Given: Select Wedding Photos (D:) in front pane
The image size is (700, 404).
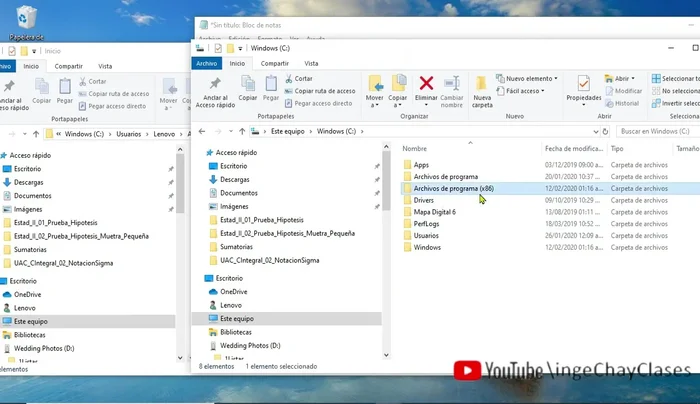Looking at the screenshot, I should point(245,346).
